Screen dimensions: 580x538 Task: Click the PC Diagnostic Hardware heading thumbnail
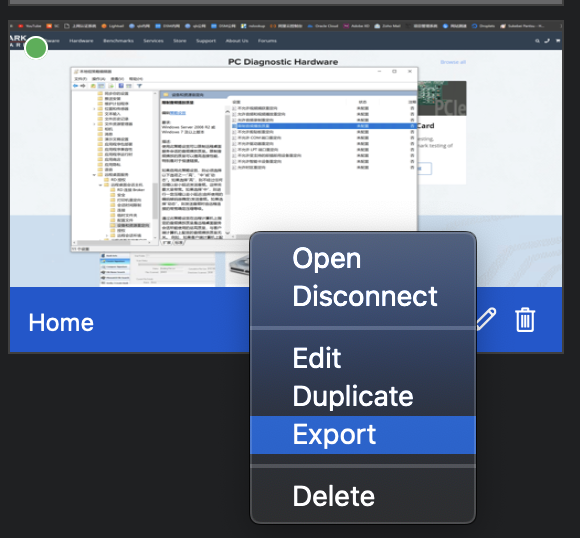(x=283, y=62)
